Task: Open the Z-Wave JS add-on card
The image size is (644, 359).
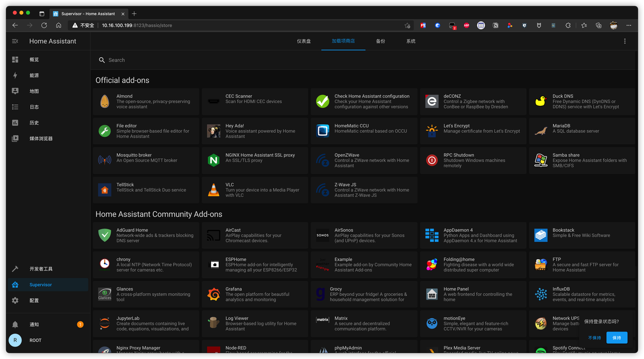Action: [x=364, y=190]
